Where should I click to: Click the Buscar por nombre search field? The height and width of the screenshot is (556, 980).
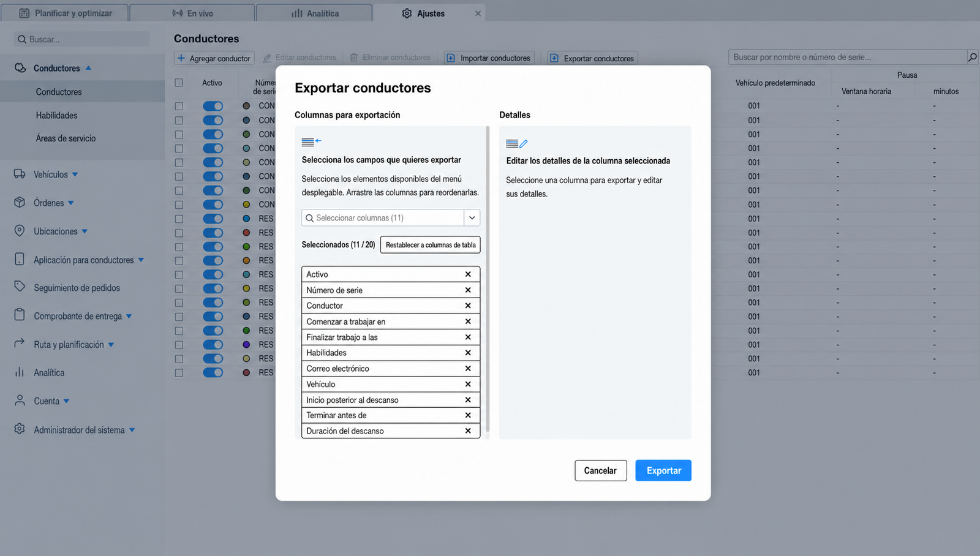[847, 57]
